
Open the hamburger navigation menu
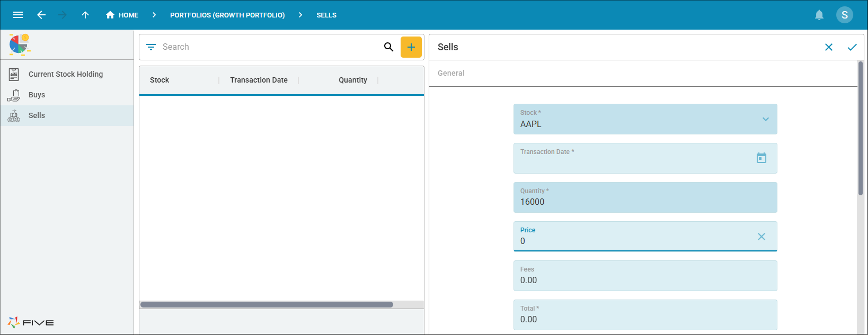[x=18, y=15]
